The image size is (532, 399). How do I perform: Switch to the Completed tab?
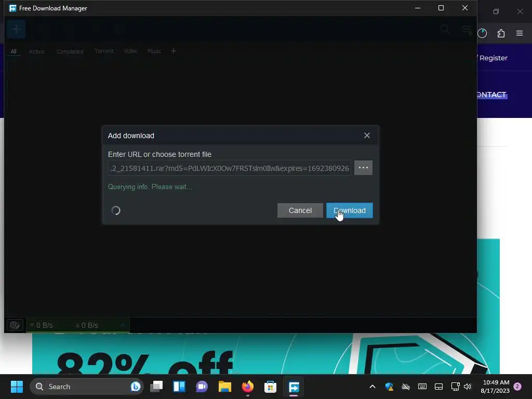pyautogui.click(x=70, y=51)
